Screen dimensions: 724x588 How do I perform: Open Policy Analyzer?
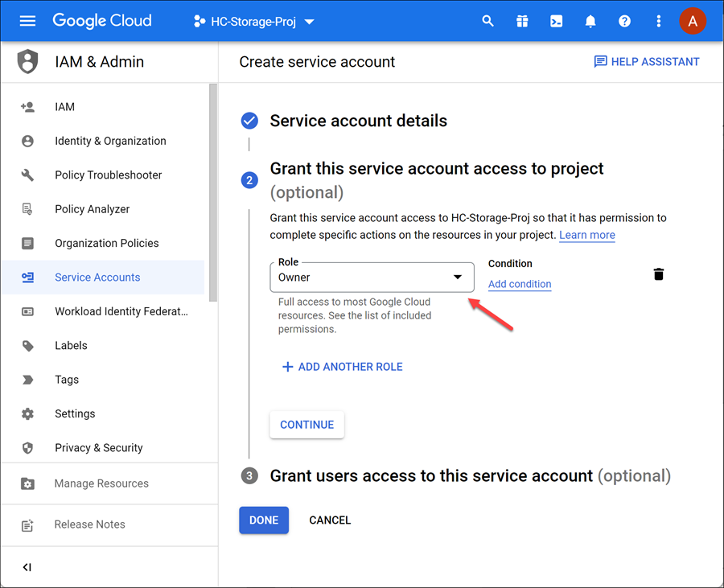(x=103, y=209)
